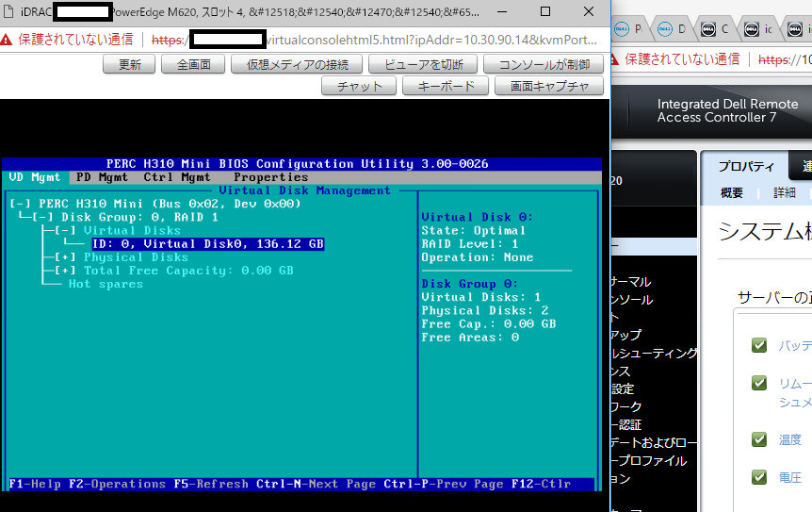Select the Properties tab in PERC utility
The width and height of the screenshot is (812, 512).
[270, 177]
